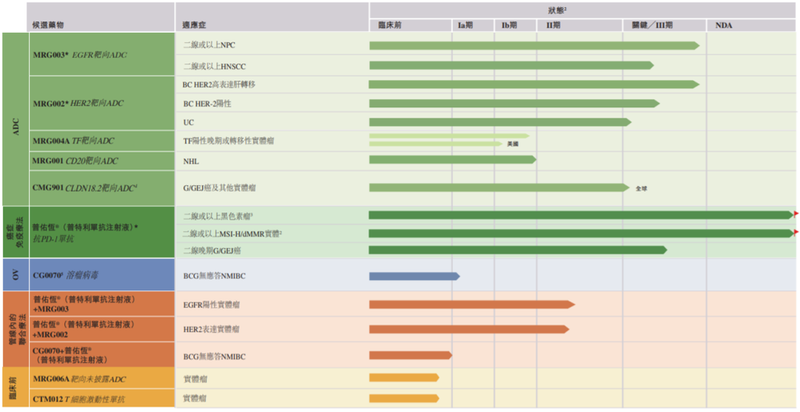Click the red flag on MSI-H/dMMR bar
Viewport: 800px width, 412px height.
(795, 233)
